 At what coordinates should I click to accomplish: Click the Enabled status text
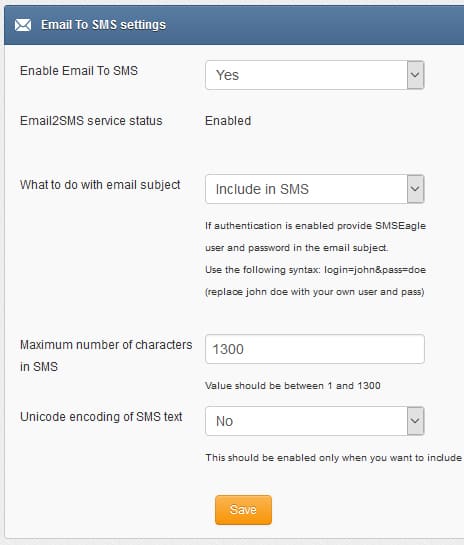228,121
